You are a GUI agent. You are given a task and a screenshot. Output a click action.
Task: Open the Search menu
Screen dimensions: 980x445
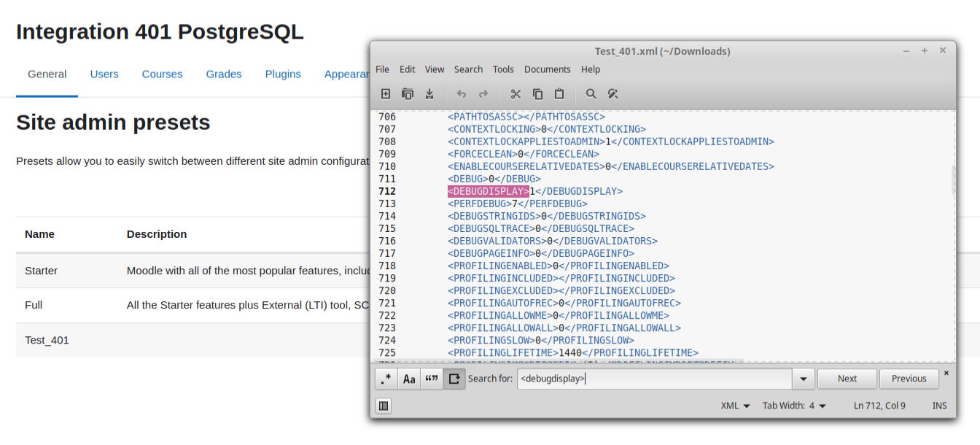click(468, 69)
